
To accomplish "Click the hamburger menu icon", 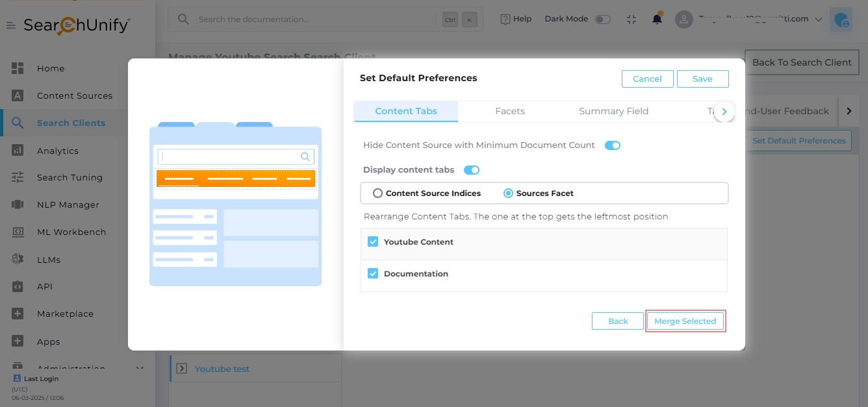I will 11,25.
